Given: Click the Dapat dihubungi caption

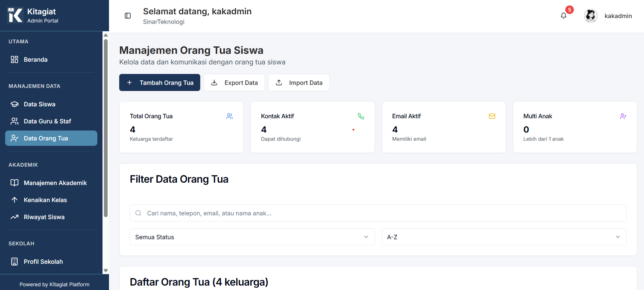Looking at the screenshot, I should tap(281, 139).
